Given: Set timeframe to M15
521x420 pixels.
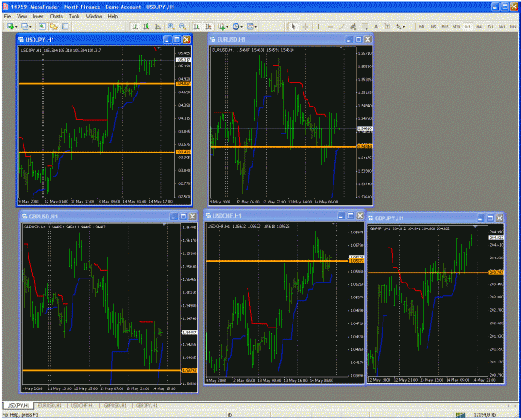Looking at the screenshot, I should [445, 27].
